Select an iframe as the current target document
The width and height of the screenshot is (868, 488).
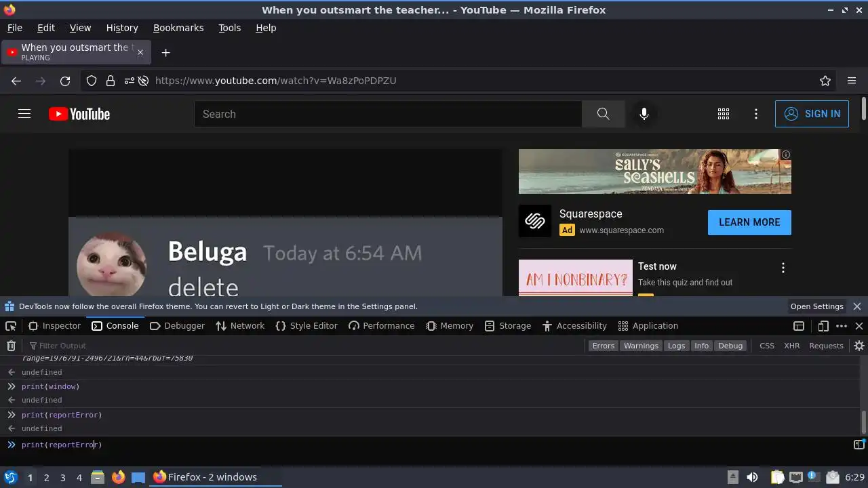799,326
